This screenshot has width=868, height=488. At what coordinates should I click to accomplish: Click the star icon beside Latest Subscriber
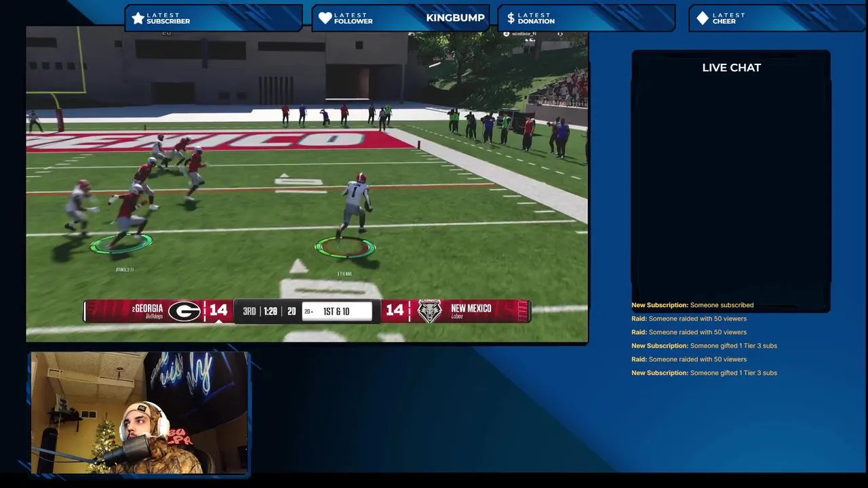138,18
